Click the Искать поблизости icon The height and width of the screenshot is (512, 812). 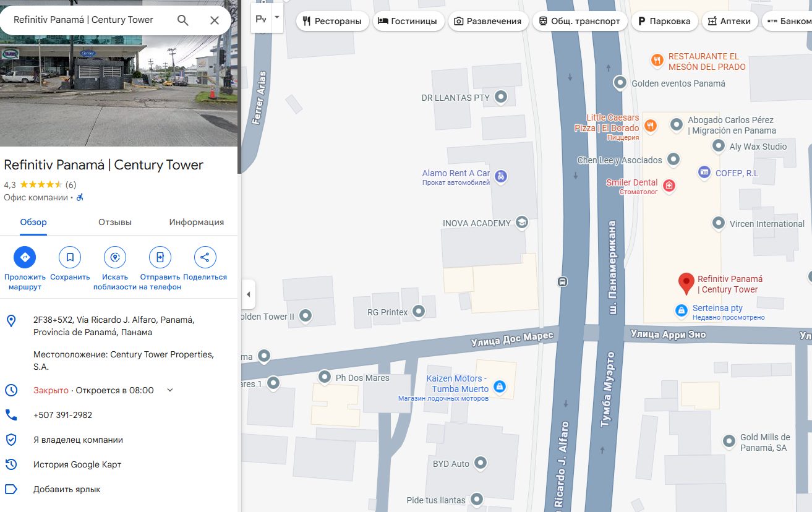click(115, 257)
